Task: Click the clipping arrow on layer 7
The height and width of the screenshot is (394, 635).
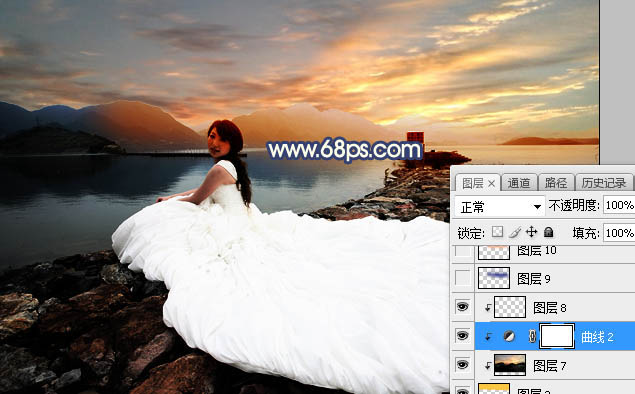Action: click(x=488, y=366)
